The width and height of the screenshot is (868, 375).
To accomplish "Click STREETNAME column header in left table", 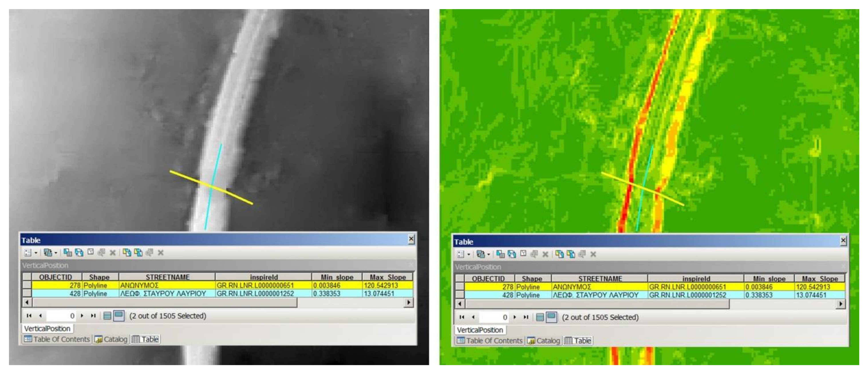I will coord(168,277).
